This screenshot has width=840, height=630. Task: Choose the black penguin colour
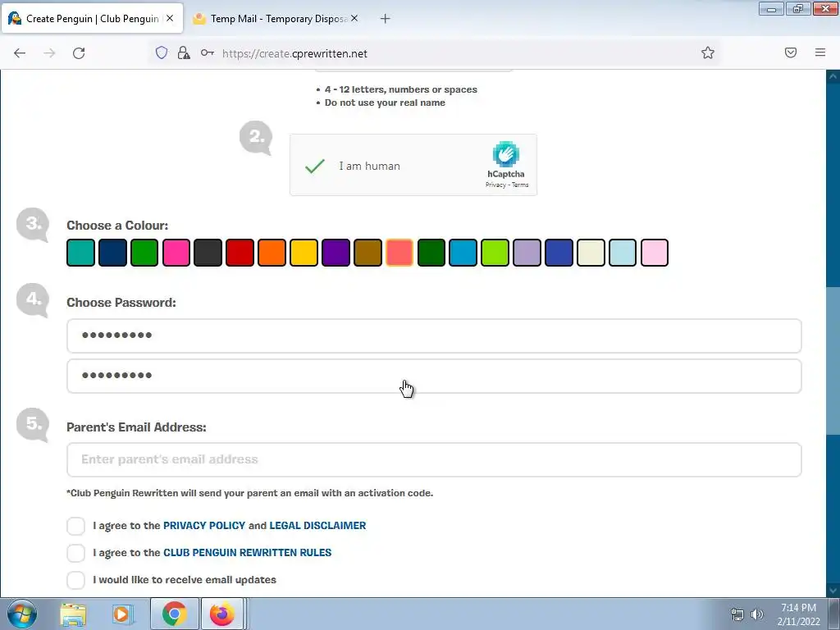point(208,253)
